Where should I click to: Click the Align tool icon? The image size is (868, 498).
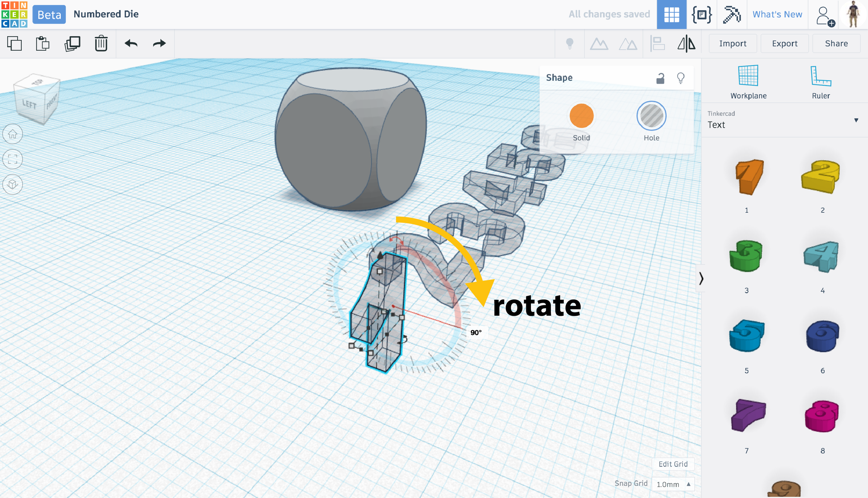pyautogui.click(x=657, y=44)
